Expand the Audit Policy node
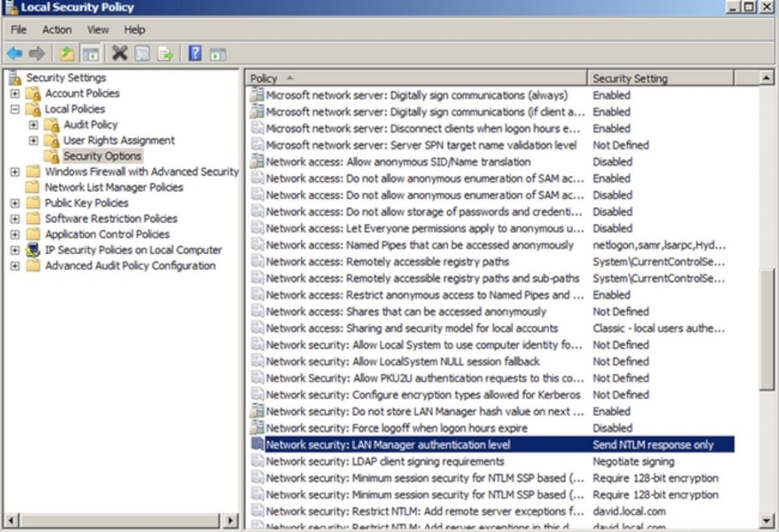The image size is (779, 532). coord(34,125)
